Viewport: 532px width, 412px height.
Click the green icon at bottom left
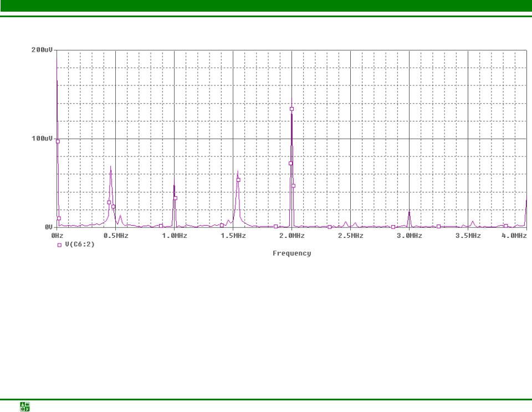pos(25,406)
